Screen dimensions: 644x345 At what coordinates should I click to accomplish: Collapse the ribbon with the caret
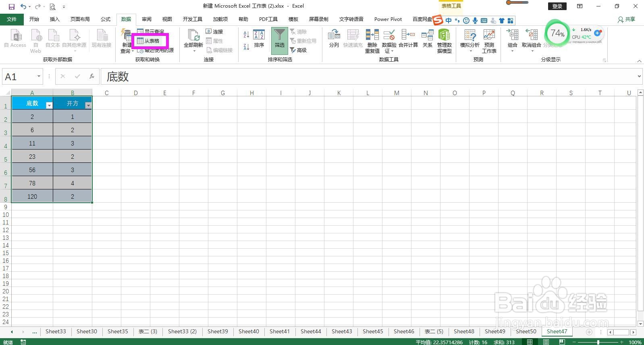click(639, 61)
